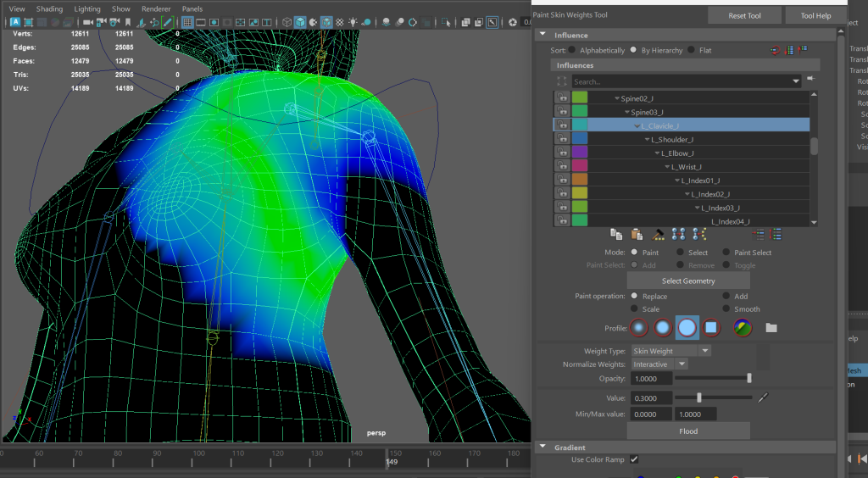868x478 pixels.
Task: Open Normalize Weights dropdown
Action: pyautogui.click(x=659, y=364)
